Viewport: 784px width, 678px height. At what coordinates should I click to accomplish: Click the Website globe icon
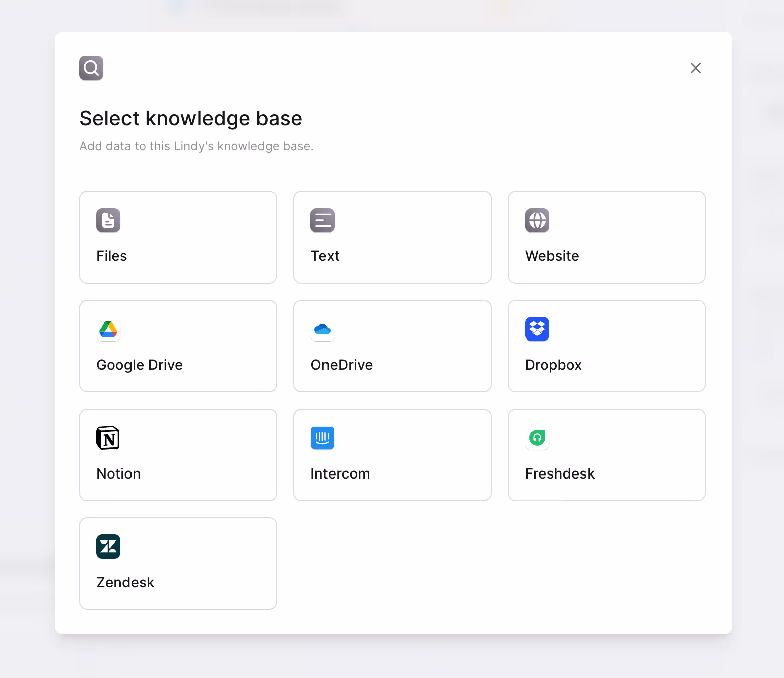tap(537, 220)
